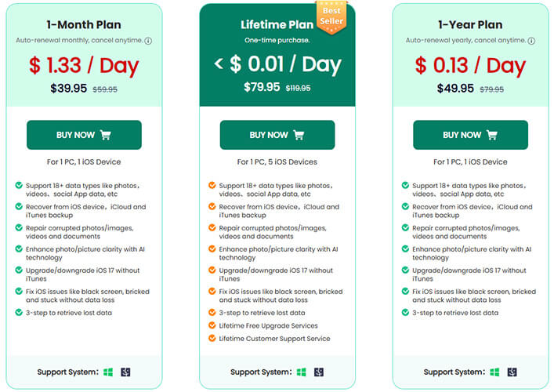This screenshot has height=392, width=554.
Task: Click Windows icon in 1-Year Plan support system
Action: pos(494,372)
